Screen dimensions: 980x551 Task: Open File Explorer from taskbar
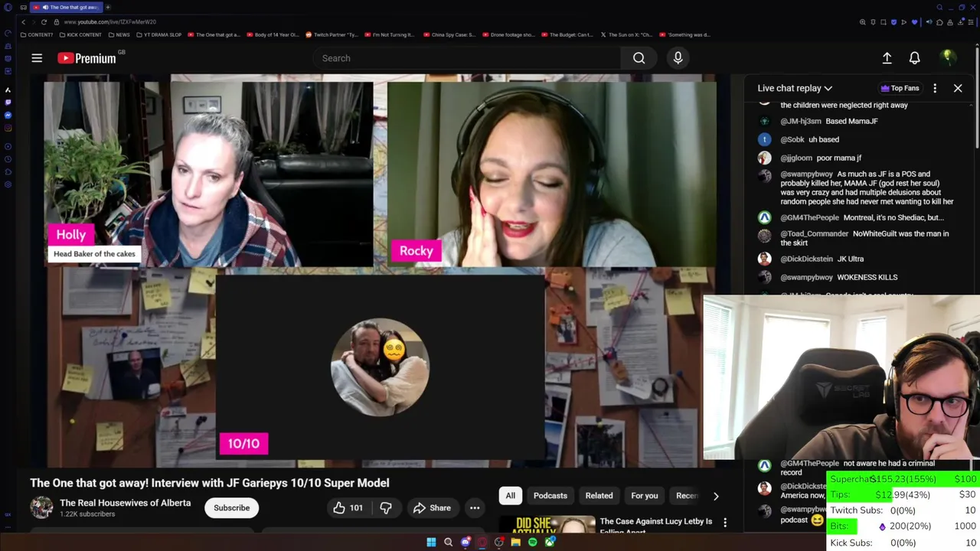515,543
